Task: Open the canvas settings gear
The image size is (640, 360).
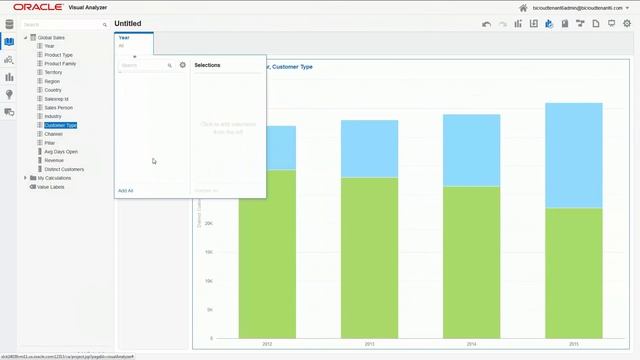Action: pyautogui.click(x=627, y=24)
